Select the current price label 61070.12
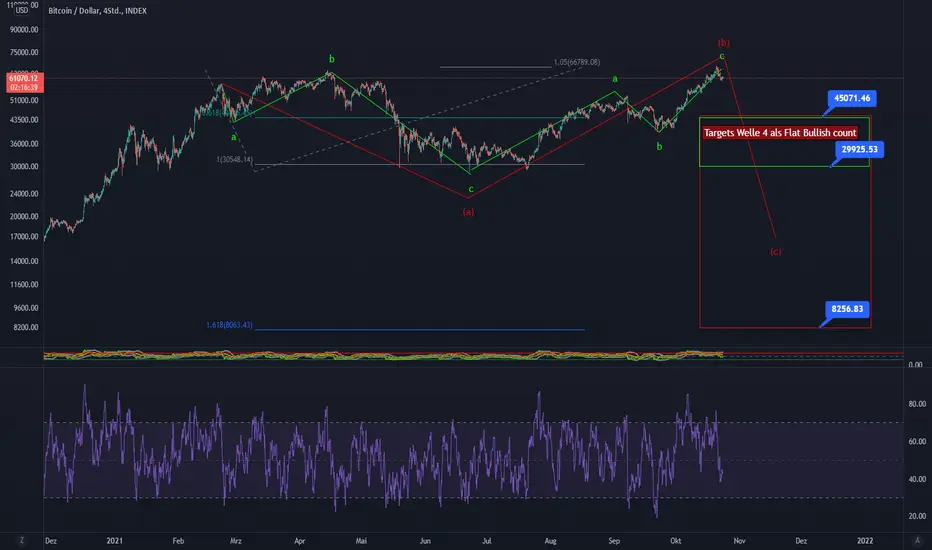 click(24, 82)
